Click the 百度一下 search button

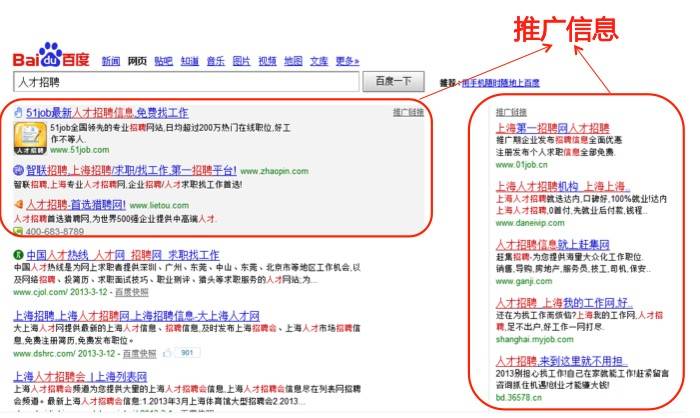pyautogui.click(x=393, y=81)
